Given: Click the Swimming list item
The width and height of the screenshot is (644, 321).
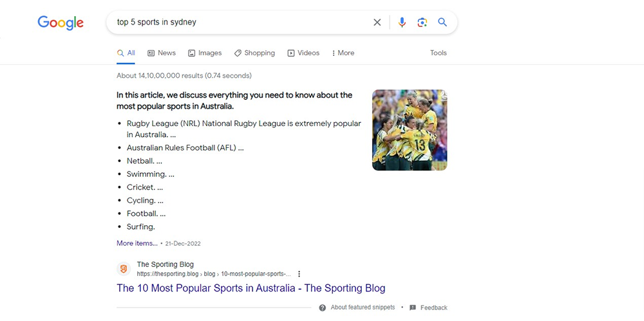Looking at the screenshot, I should [150, 174].
